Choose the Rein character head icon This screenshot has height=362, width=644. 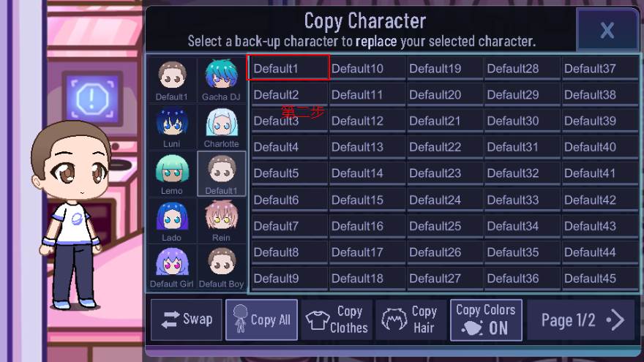click(x=221, y=220)
